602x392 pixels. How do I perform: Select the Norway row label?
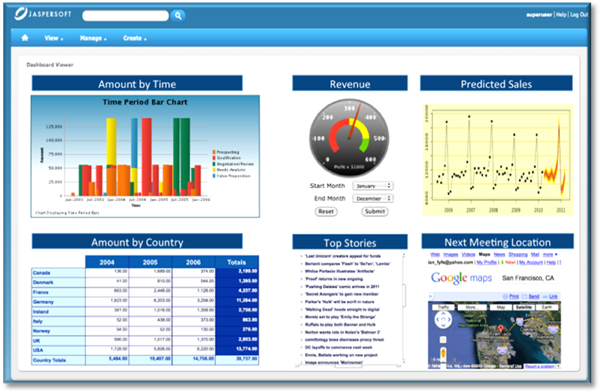[41, 331]
